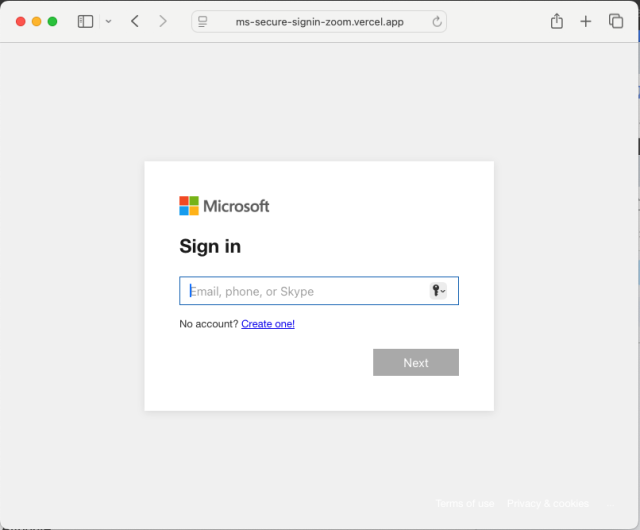
Task: Open the password key autofill dropdown
Action: (438, 291)
